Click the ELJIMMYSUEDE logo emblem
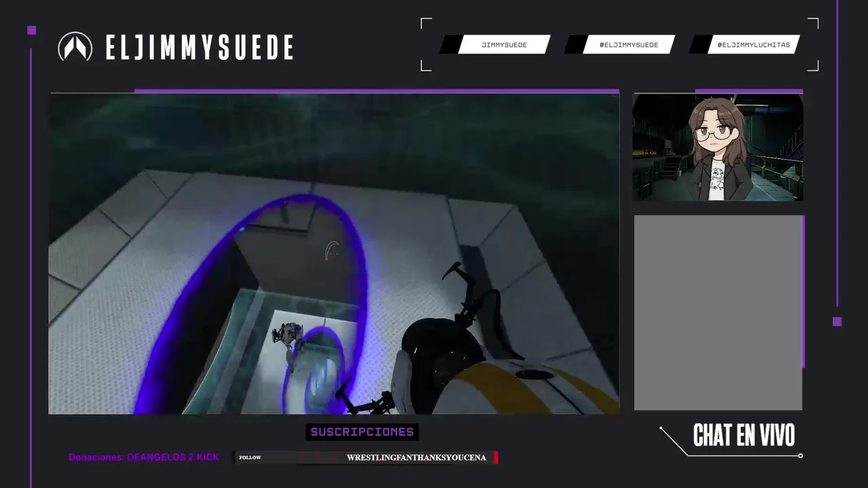 click(x=75, y=47)
